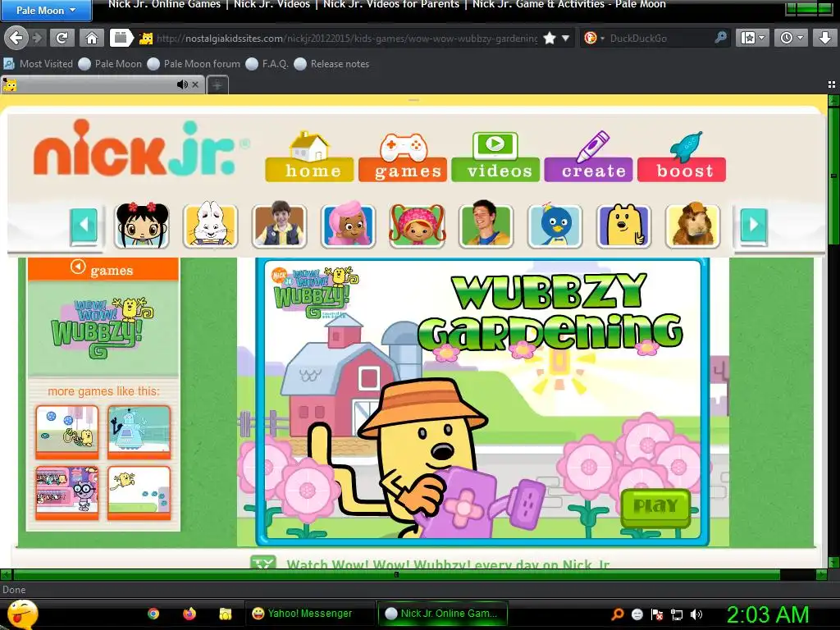This screenshot has height=630, width=840.
Task: Launch Firefox from the taskbar
Action: click(x=189, y=614)
